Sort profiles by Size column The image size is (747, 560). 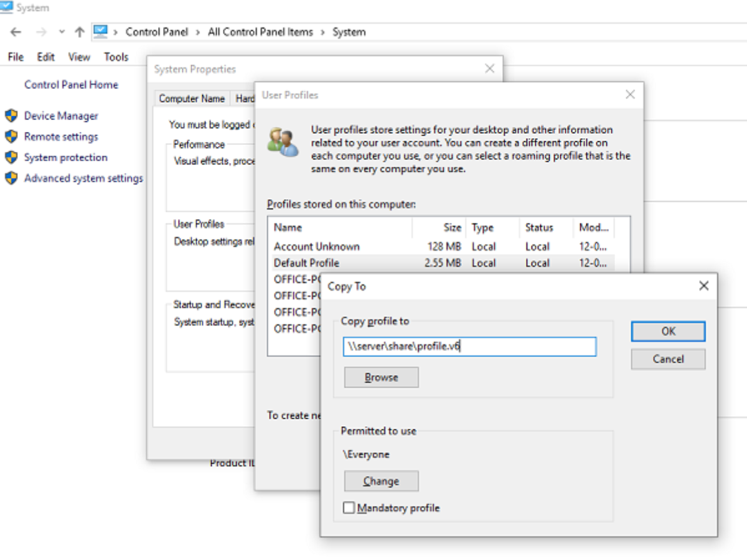pos(439,227)
